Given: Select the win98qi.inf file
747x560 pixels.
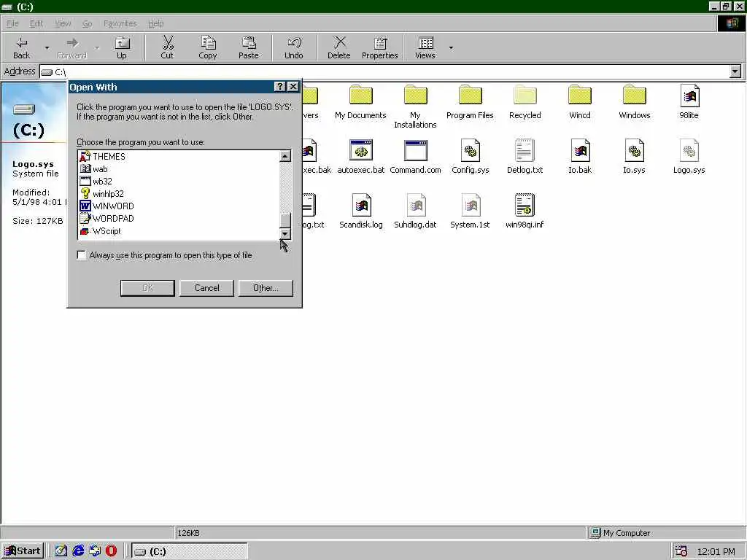Looking at the screenshot, I should click(x=525, y=211).
